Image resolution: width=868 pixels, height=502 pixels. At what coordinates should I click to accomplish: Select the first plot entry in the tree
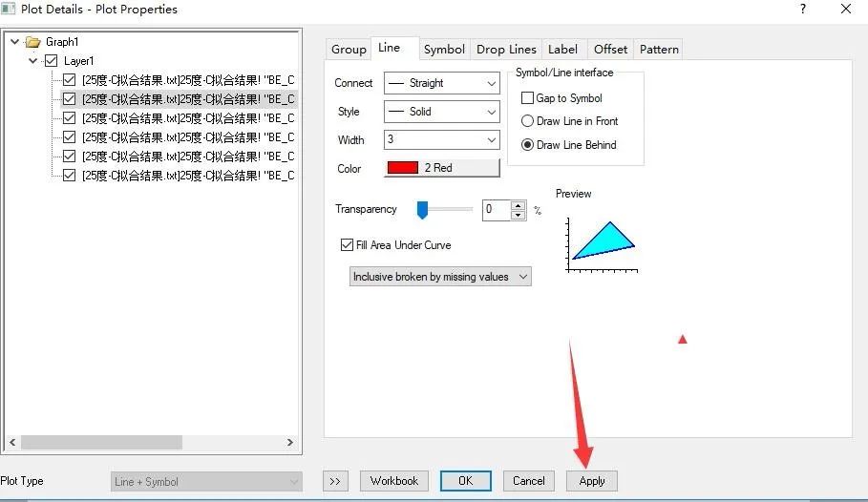(188, 80)
